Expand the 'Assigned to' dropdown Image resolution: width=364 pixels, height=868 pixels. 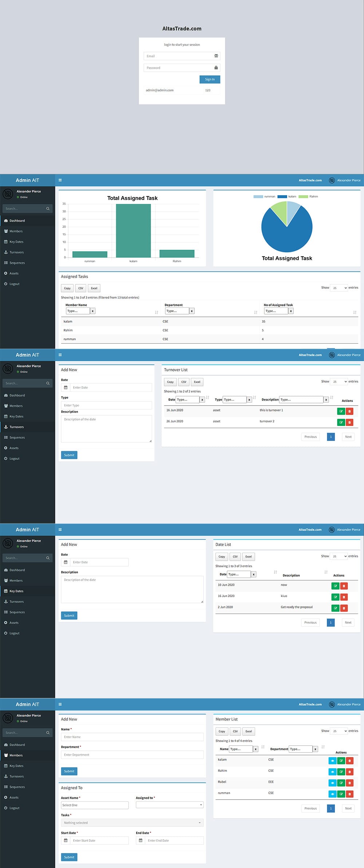tap(169, 805)
